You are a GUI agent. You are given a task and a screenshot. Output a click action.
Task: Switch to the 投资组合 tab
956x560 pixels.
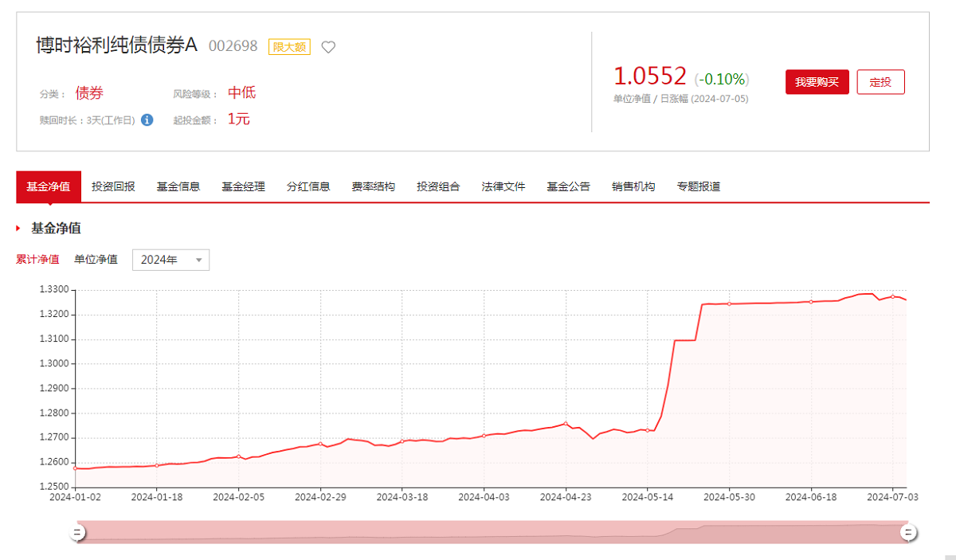[x=438, y=186]
